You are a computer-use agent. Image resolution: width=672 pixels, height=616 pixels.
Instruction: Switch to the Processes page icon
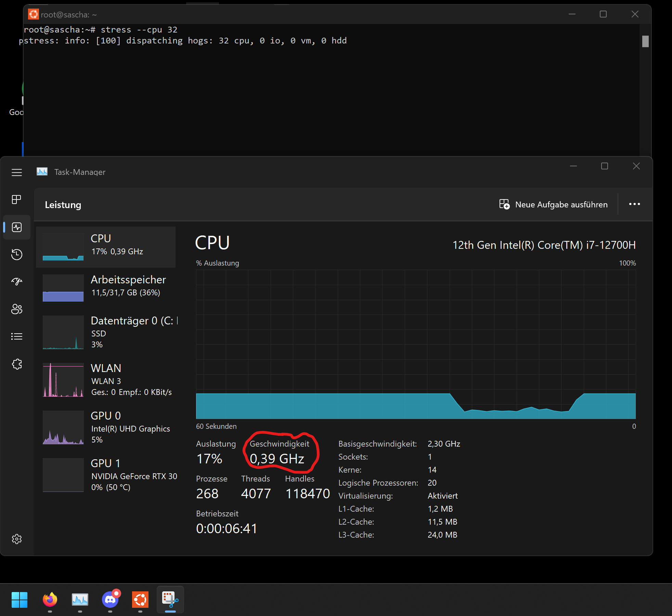pyautogui.click(x=16, y=200)
